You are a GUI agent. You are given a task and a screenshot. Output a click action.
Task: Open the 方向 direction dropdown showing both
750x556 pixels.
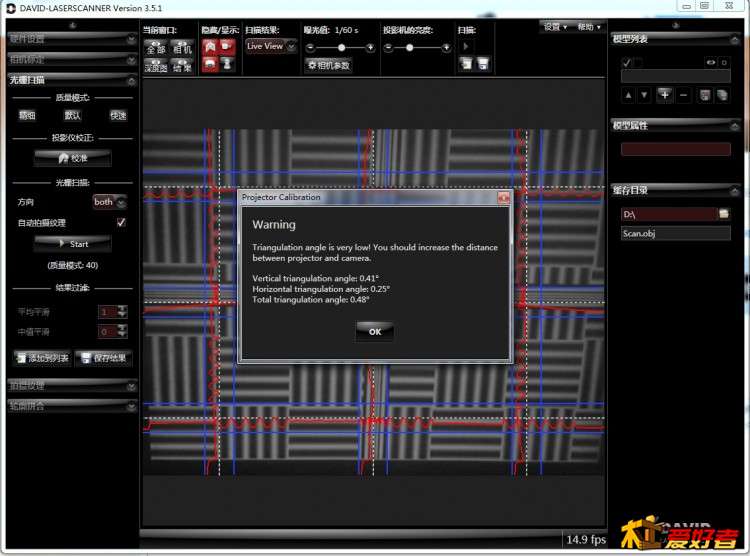click(110, 202)
